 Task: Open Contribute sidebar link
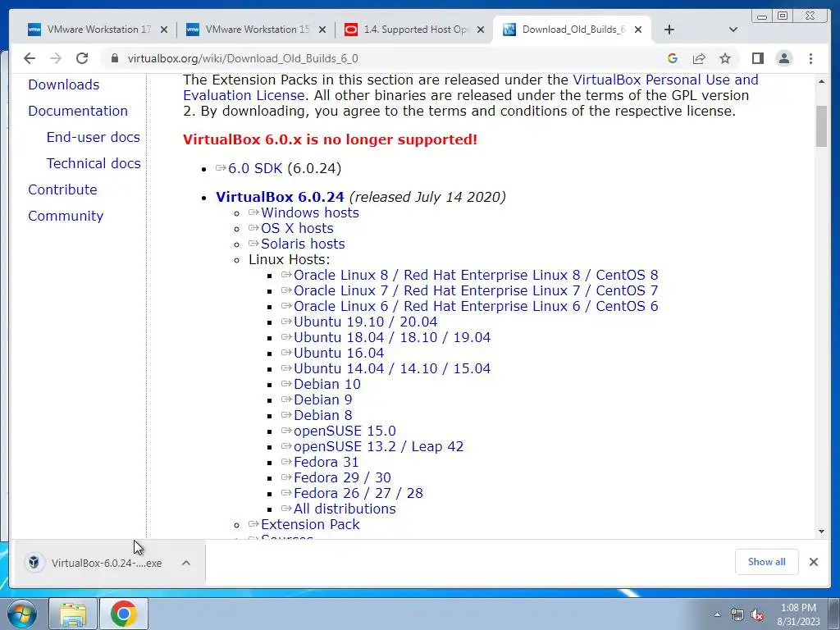[62, 189]
